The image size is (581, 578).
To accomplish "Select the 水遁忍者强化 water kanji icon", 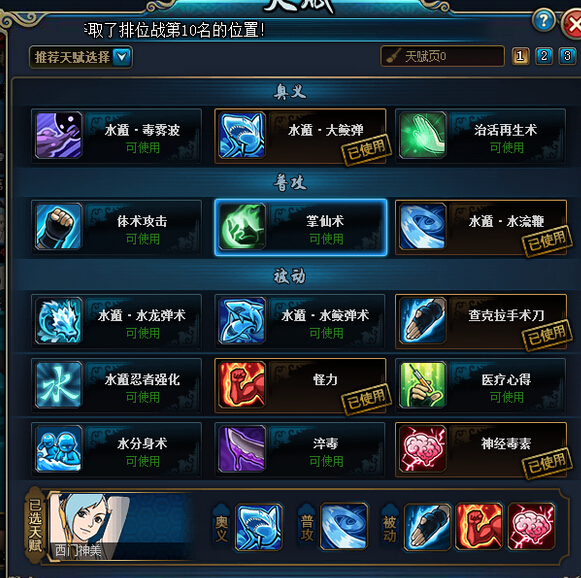I will [x=59, y=385].
